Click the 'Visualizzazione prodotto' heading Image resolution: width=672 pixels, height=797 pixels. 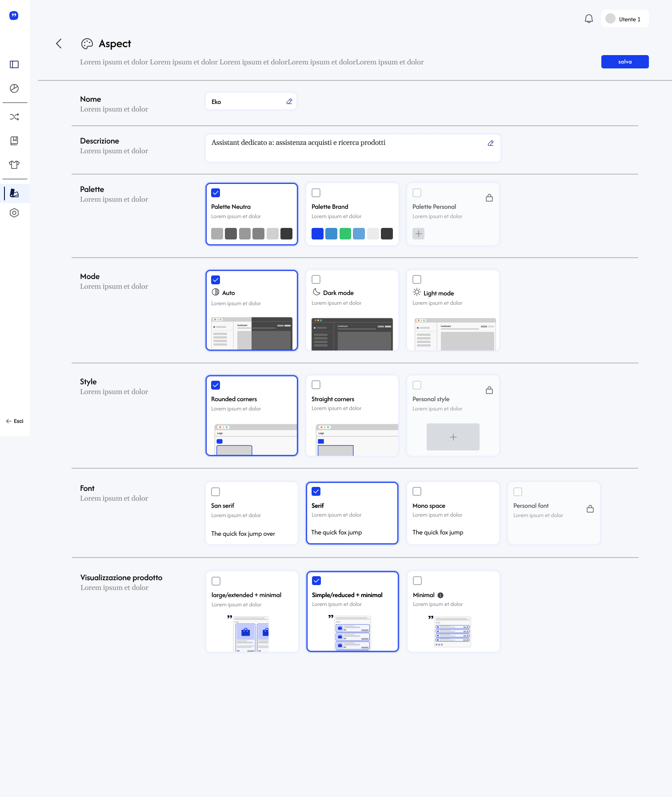click(121, 578)
